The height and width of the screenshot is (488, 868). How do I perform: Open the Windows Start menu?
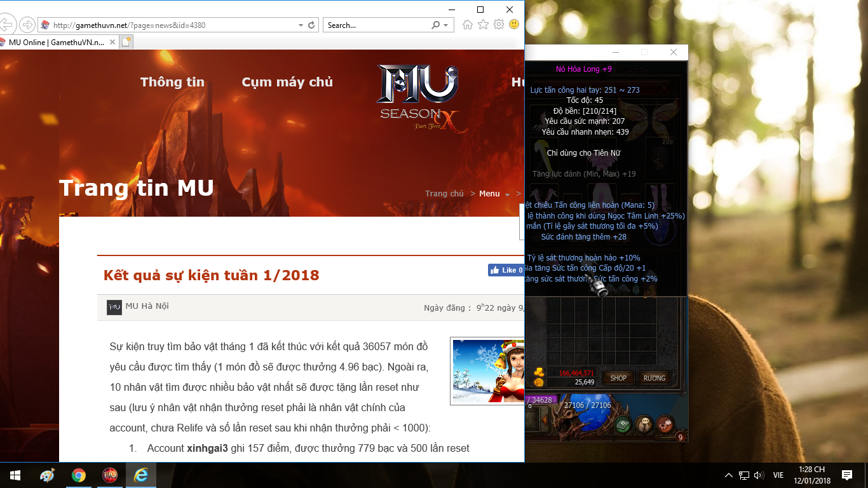point(15,475)
